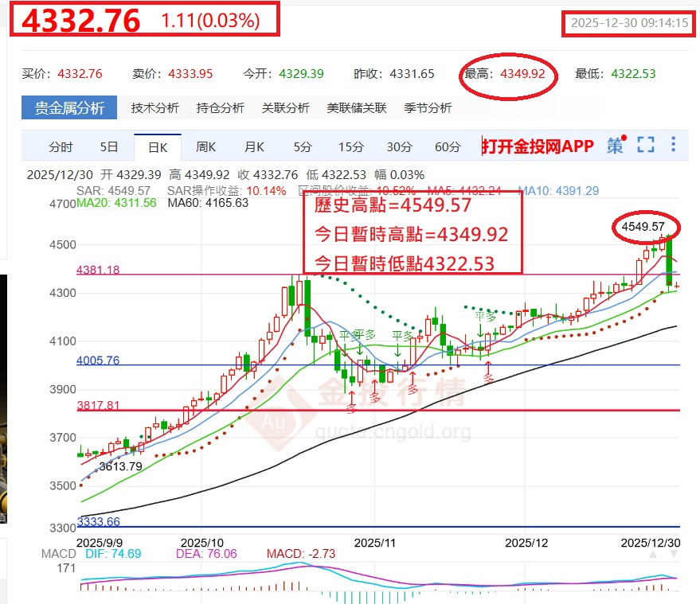The image size is (700, 604).
Task: Switch to 60分 minute chart
Action: [x=448, y=146]
